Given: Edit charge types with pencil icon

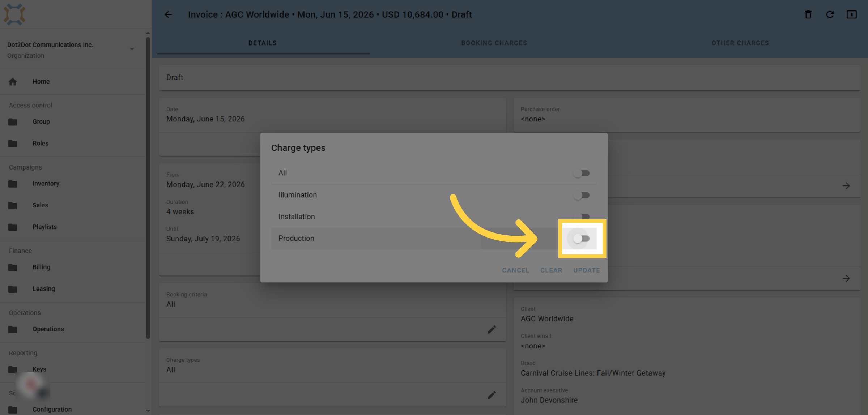Looking at the screenshot, I should 492,395.
